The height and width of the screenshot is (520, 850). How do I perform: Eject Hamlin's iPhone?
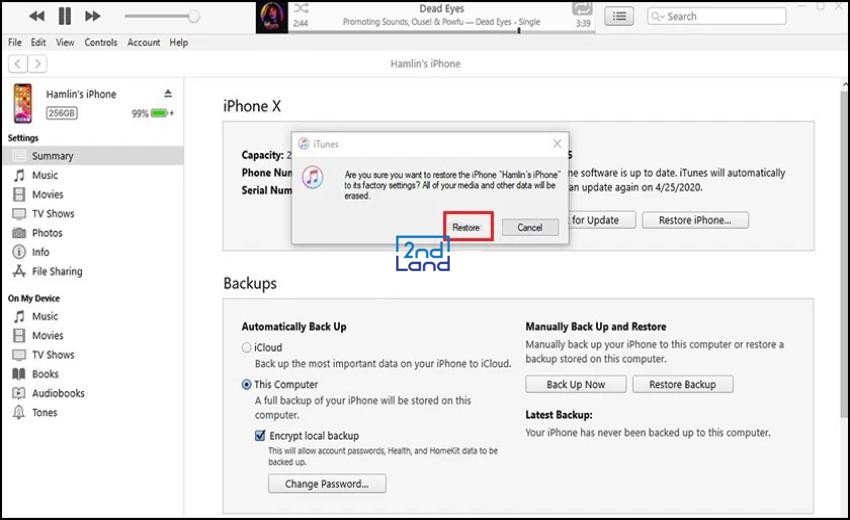click(x=168, y=93)
